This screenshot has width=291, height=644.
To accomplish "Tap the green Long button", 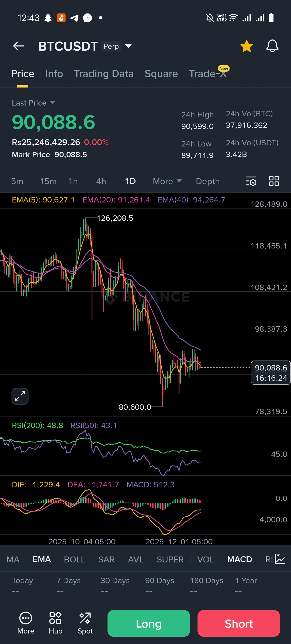I will click(x=149, y=623).
